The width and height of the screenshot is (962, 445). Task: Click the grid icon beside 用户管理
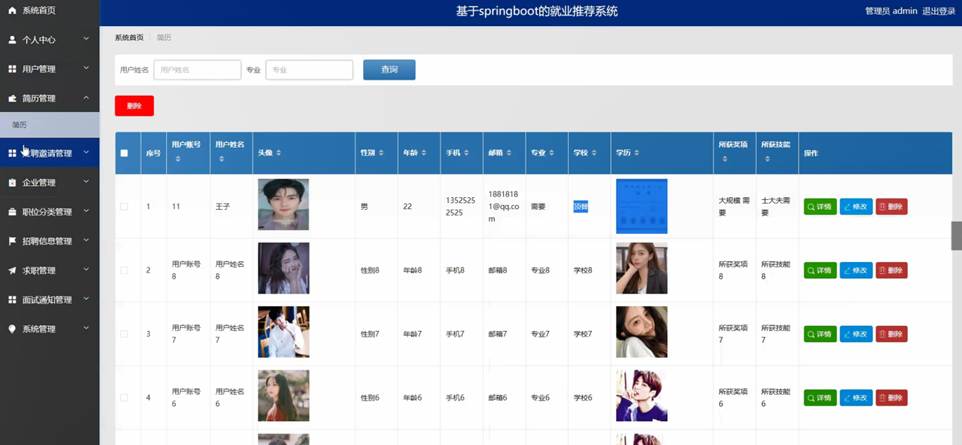(x=12, y=69)
